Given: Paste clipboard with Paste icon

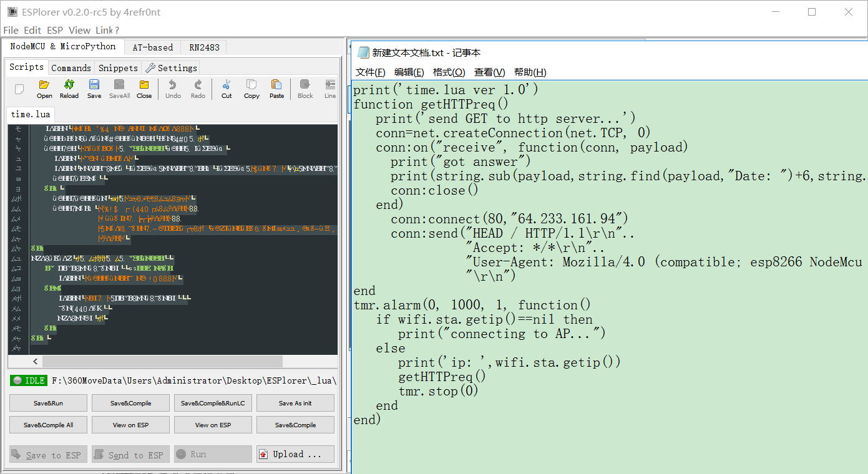Looking at the screenshot, I should tap(276, 89).
